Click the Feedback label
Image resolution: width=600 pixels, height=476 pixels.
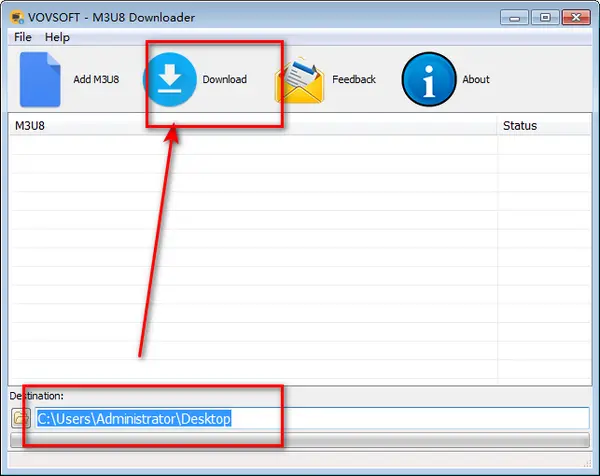pyautogui.click(x=354, y=79)
